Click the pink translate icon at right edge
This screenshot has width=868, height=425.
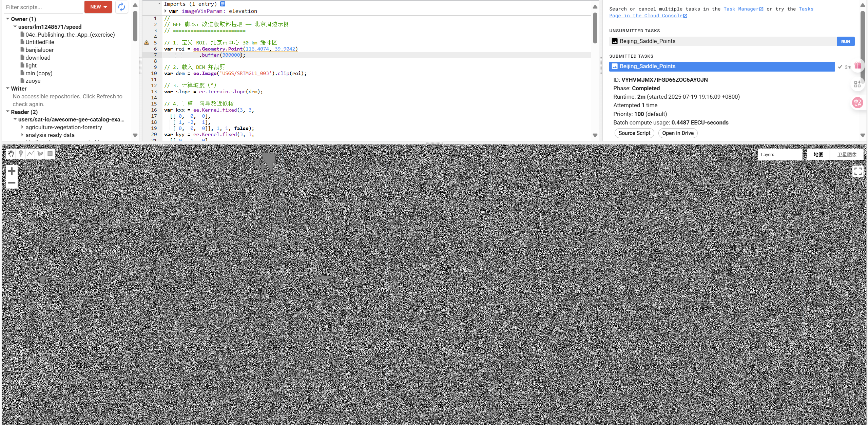point(857,102)
